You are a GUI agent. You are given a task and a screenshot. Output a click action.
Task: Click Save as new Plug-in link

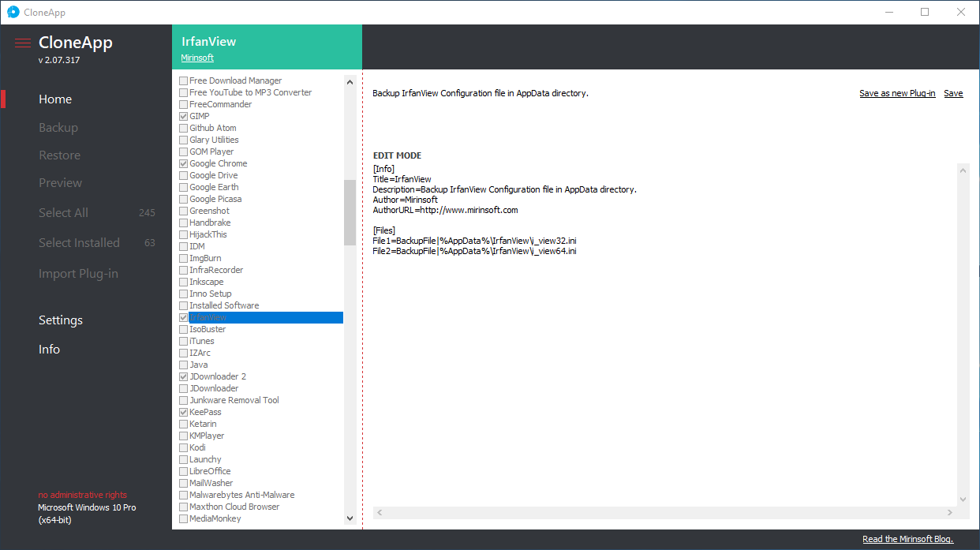point(897,93)
